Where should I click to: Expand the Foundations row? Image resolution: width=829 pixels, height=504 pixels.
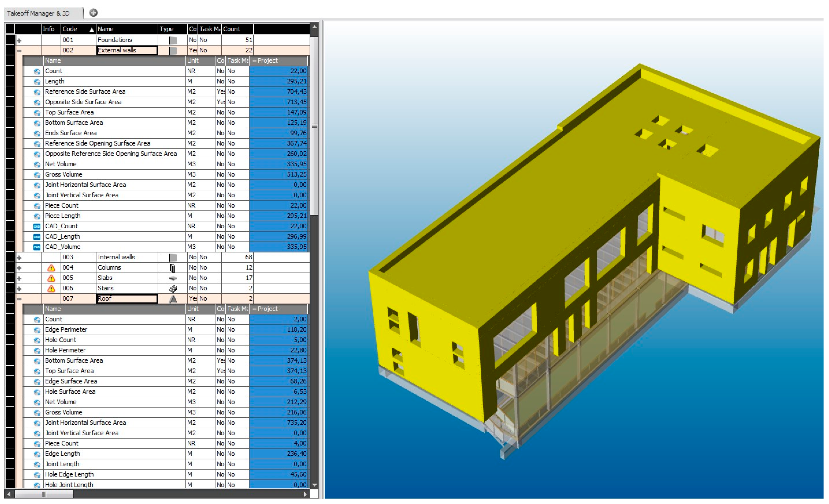pyautogui.click(x=19, y=40)
